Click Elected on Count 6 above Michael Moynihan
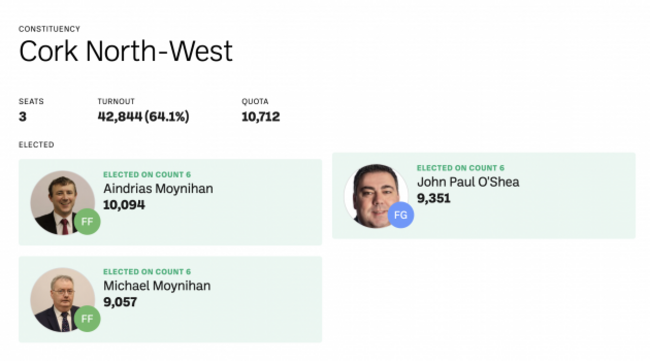 coord(147,271)
